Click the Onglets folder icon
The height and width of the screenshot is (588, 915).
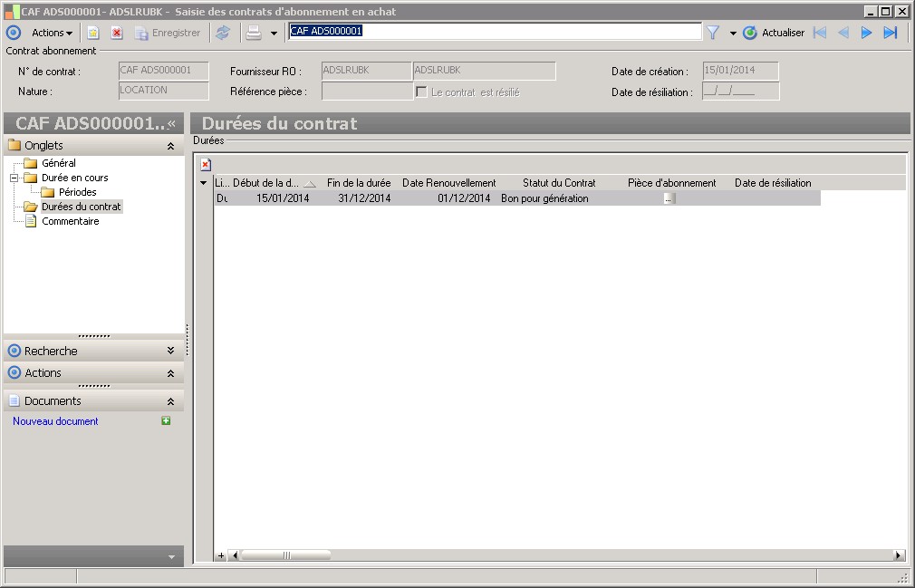[14, 145]
